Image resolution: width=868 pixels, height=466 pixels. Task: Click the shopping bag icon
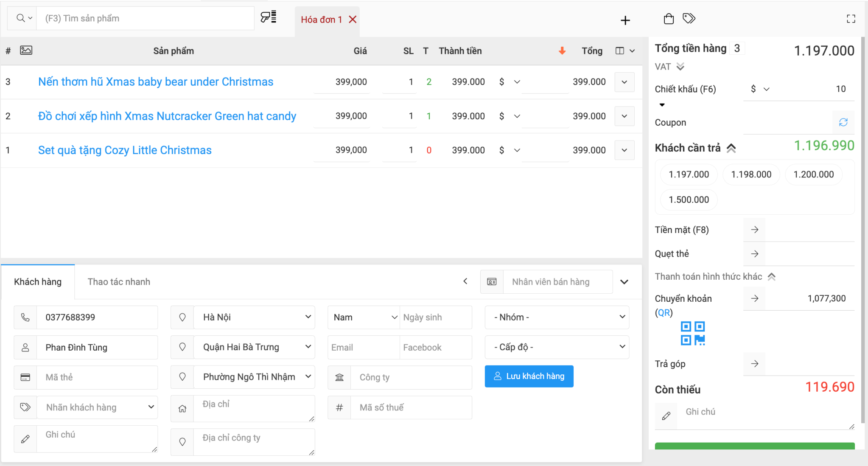(668, 18)
